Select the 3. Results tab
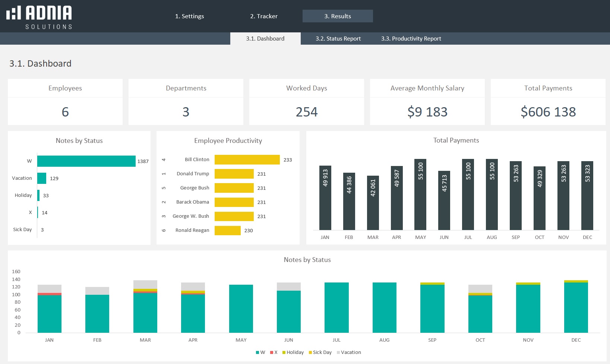Viewport: 610px width, 364px height. [x=337, y=16]
